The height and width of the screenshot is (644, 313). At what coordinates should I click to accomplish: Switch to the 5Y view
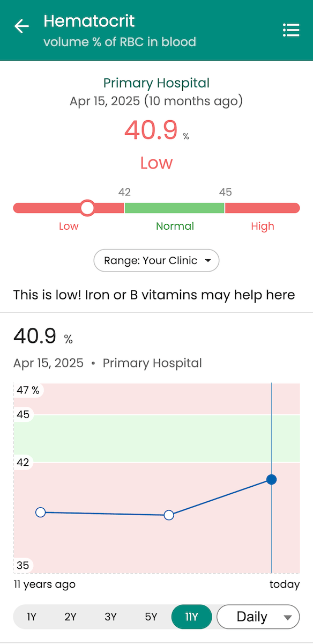[151, 617]
